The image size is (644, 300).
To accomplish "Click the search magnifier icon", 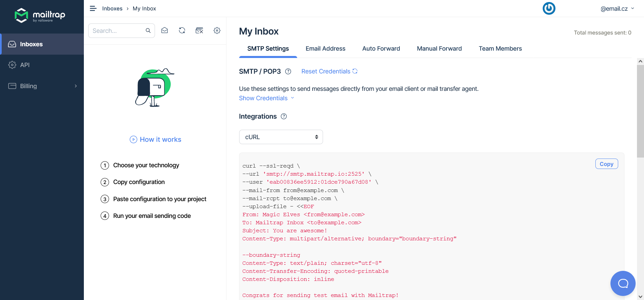I will [x=148, y=31].
